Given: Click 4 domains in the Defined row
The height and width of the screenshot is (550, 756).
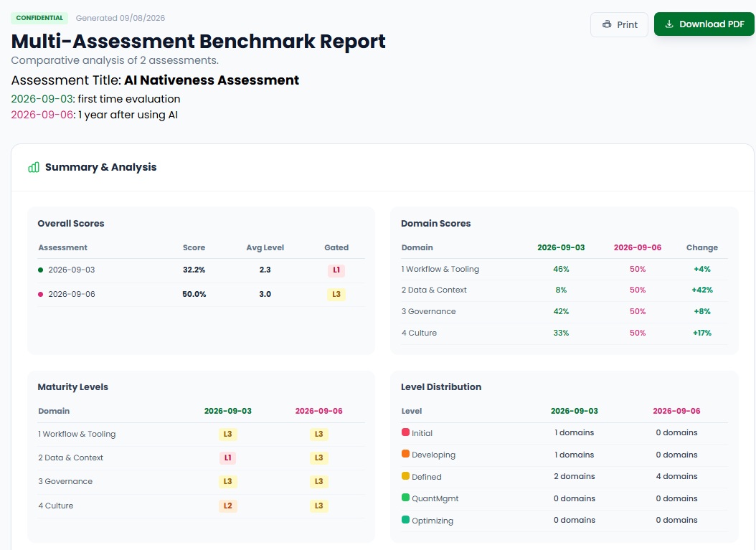Looking at the screenshot, I should coord(676,476).
